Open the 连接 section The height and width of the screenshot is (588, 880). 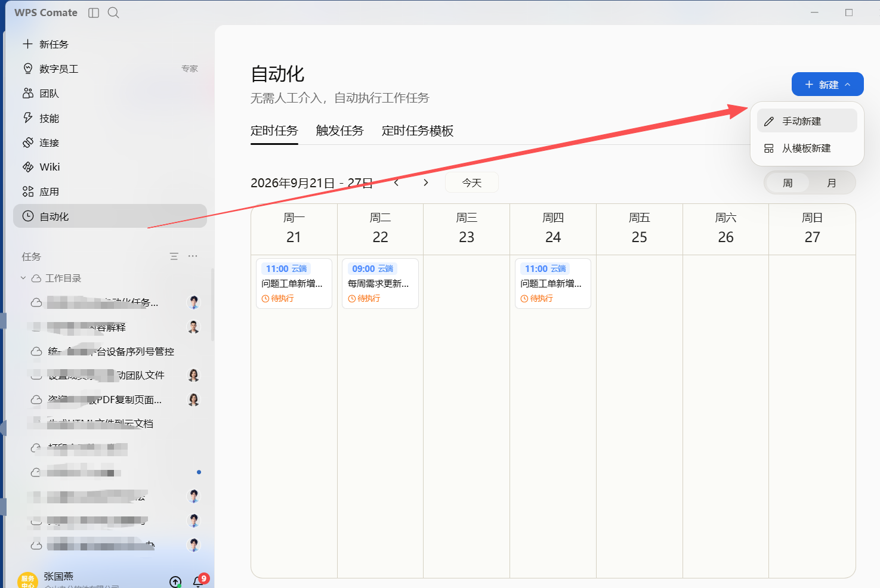(x=110, y=143)
